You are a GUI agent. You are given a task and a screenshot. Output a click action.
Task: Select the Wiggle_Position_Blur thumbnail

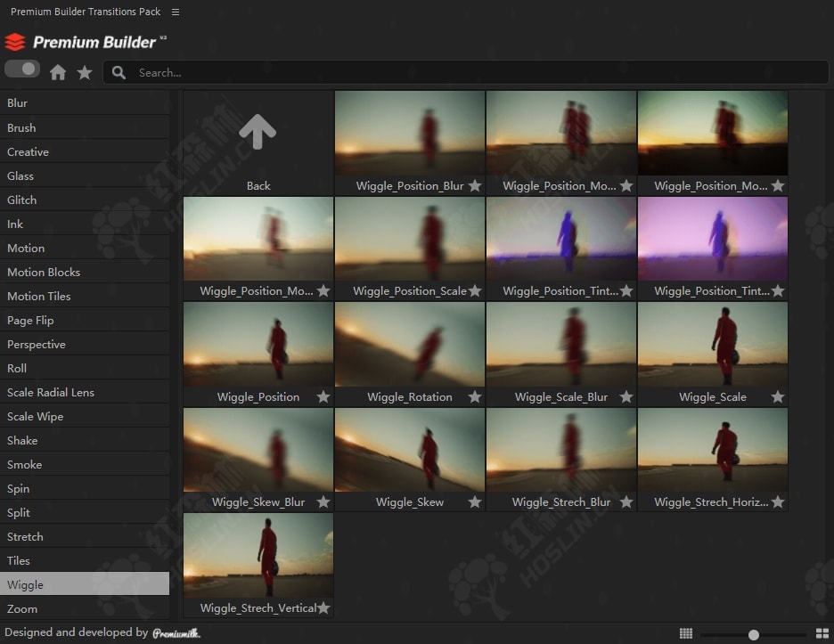click(410, 133)
